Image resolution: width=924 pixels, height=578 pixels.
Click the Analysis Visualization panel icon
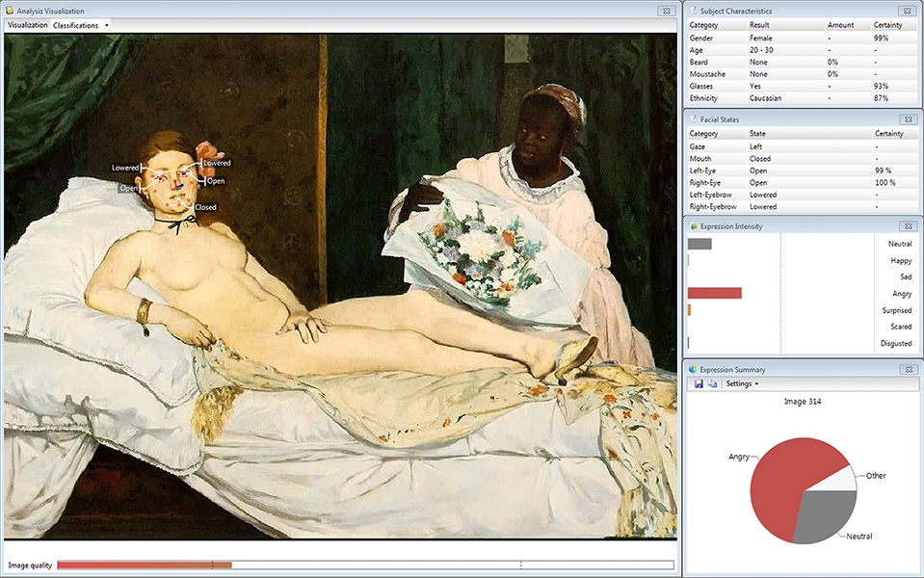9,11
